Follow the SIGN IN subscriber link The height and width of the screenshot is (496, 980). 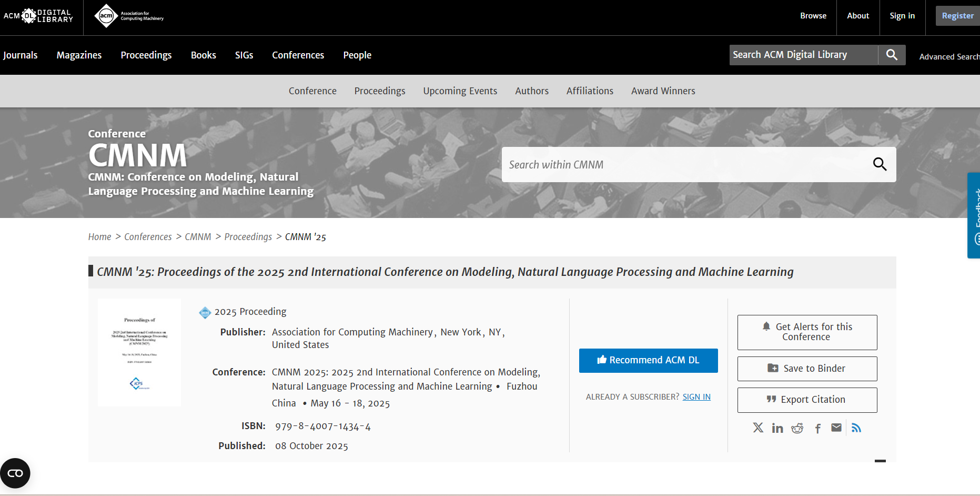tap(696, 397)
